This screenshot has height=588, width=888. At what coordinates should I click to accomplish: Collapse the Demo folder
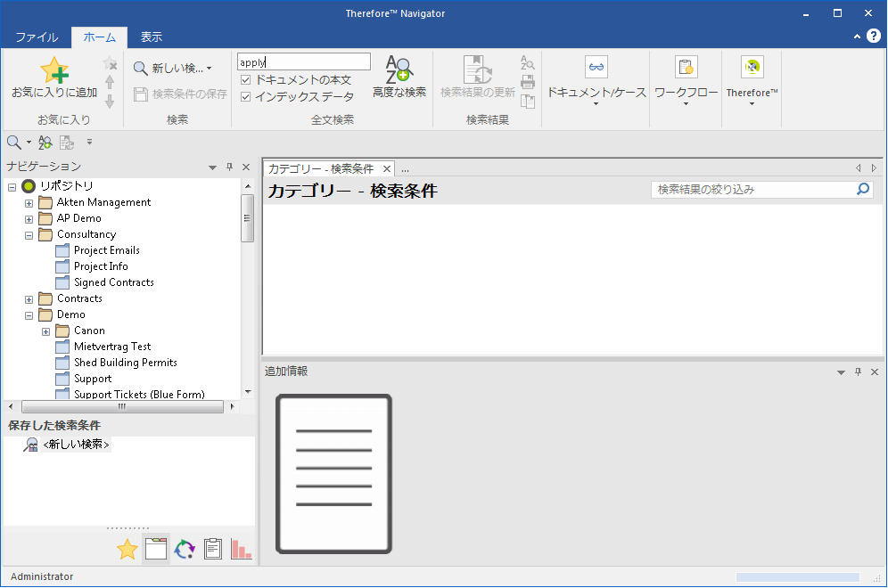(x=29, y=315)
